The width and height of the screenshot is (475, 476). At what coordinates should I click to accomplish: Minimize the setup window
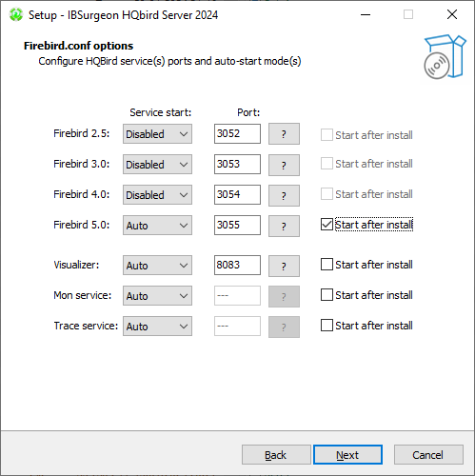coord(366,14)
